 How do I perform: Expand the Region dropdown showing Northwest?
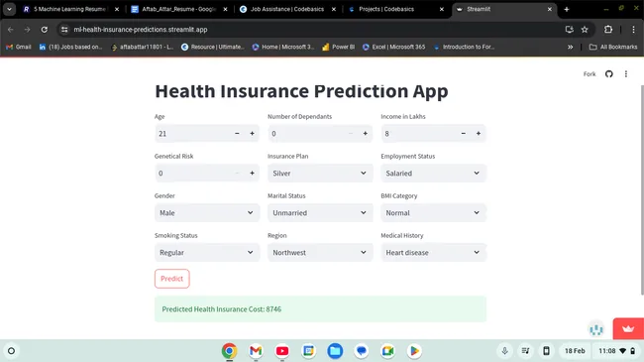point(320,253)
